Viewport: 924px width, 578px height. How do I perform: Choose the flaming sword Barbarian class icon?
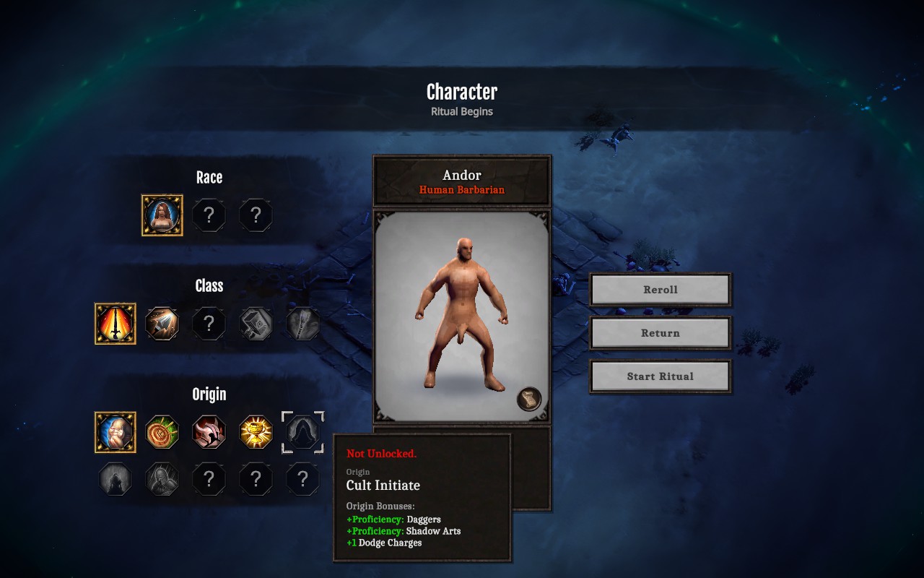click(x=115, y=324)
